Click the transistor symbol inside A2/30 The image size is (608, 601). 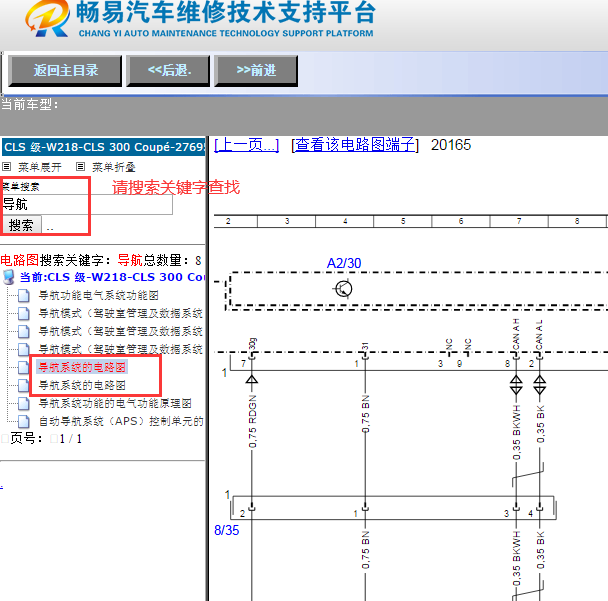(x=343, y=289)
